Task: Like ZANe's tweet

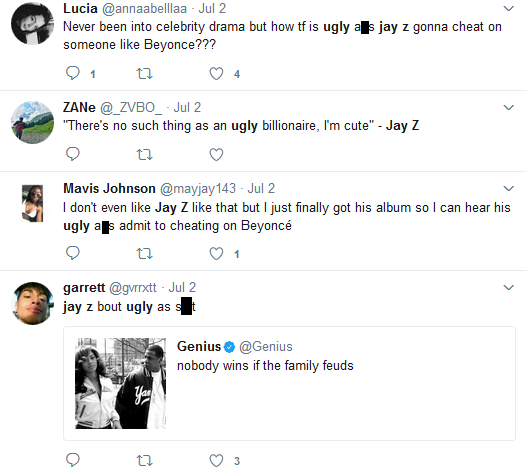Action: pos(216,154)
